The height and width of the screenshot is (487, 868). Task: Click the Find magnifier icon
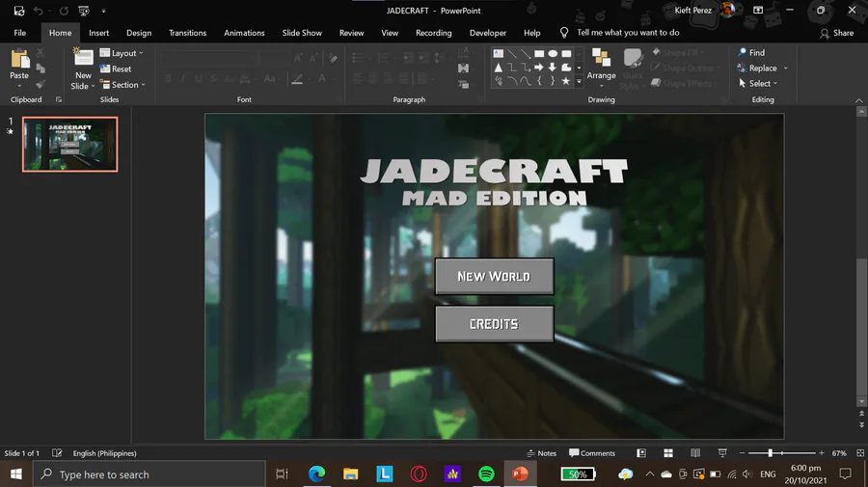pyautogui.click(x=742, y=52)
